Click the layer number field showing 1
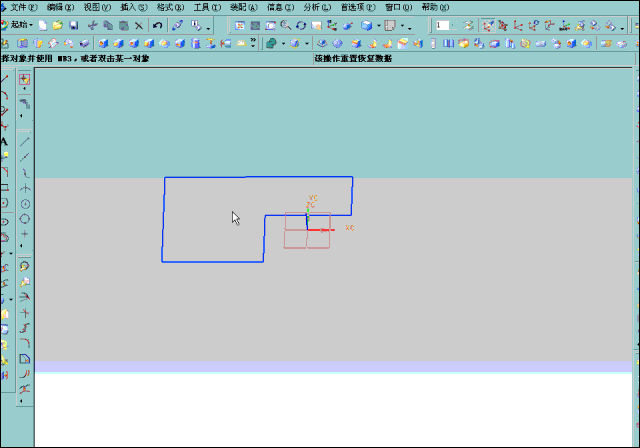640x448 pixels. 442,25
